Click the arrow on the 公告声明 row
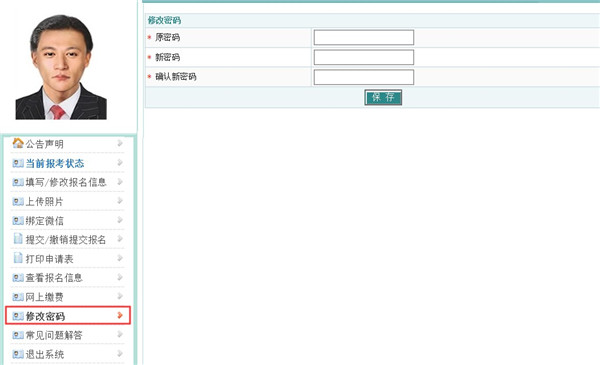600x365 pixels. click(x=120, y=143)
